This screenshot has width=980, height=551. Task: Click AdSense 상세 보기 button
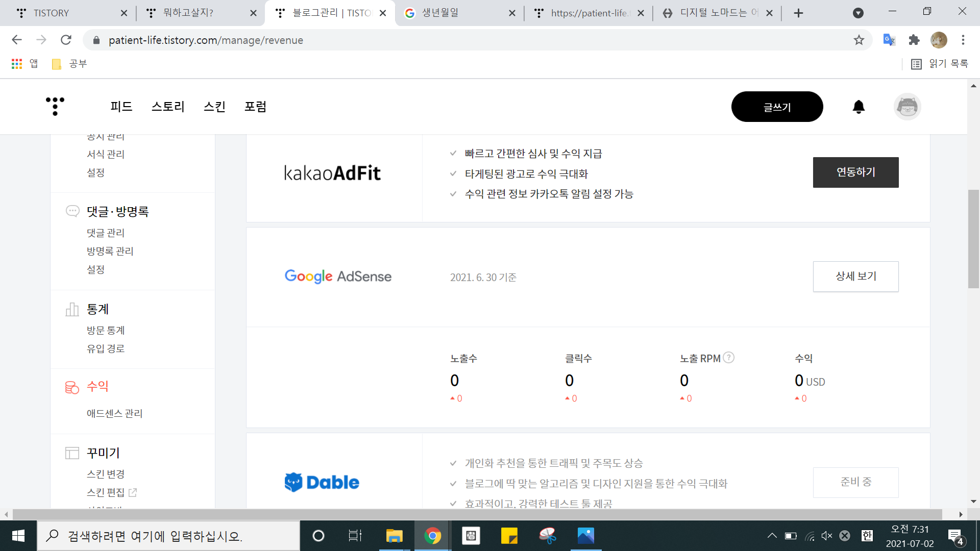click(855, 277)
